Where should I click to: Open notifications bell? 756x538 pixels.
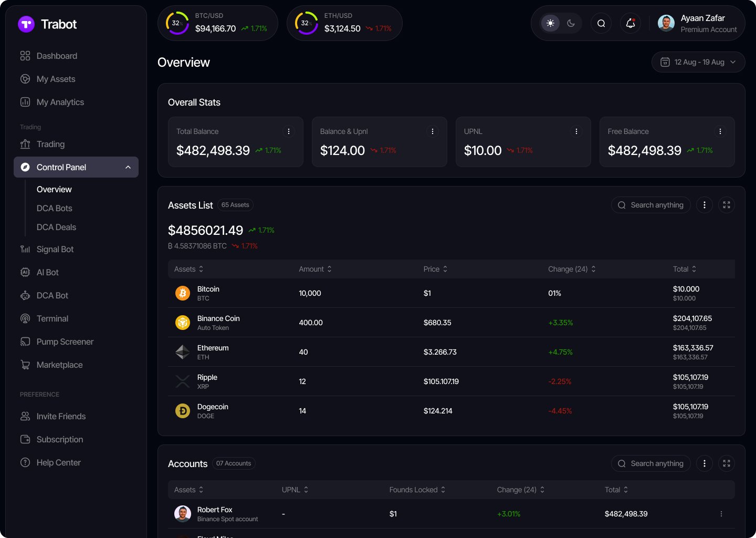(631, 23)
